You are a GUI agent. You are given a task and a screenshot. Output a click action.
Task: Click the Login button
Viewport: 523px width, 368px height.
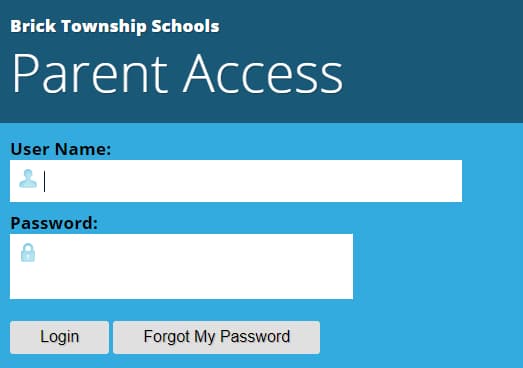click(x=59, y=337)
